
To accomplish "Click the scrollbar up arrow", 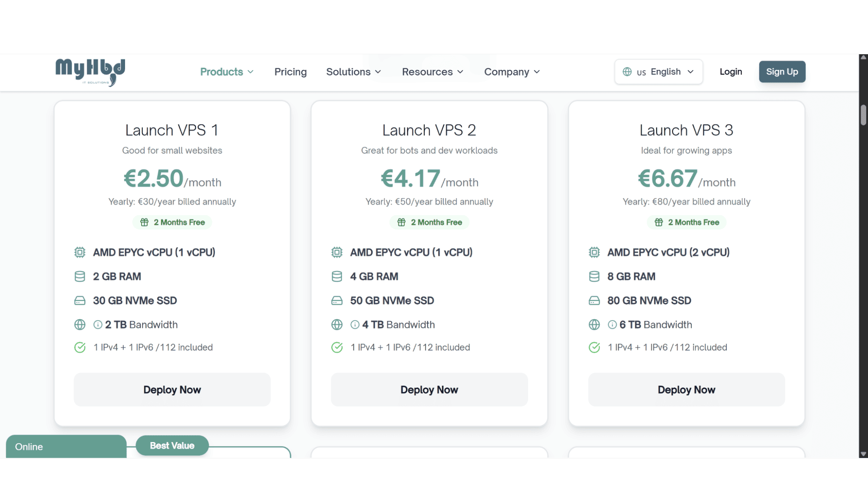I will tap(863, 58).
